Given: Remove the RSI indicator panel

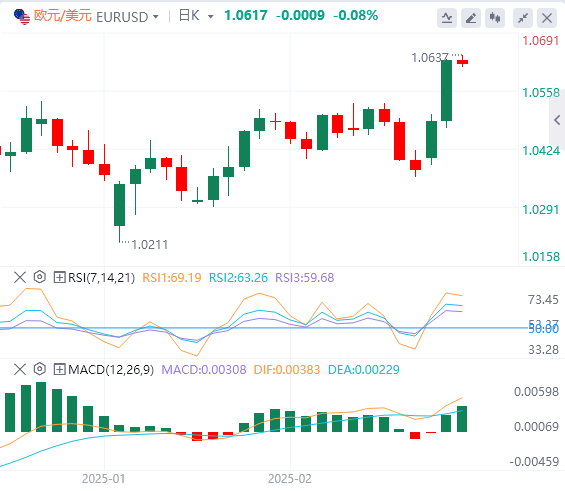Looking at the screenshot, I should pos(20,277).
